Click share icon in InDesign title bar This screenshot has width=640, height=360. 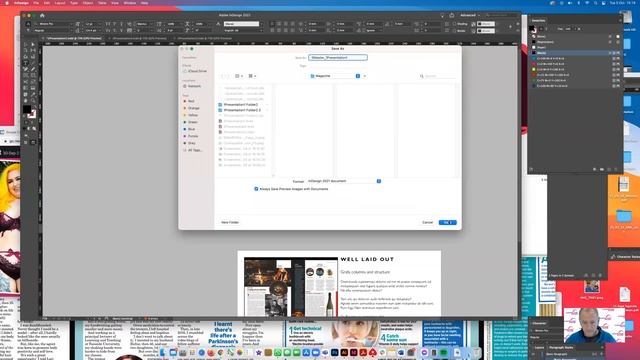[x=452, y=16]
